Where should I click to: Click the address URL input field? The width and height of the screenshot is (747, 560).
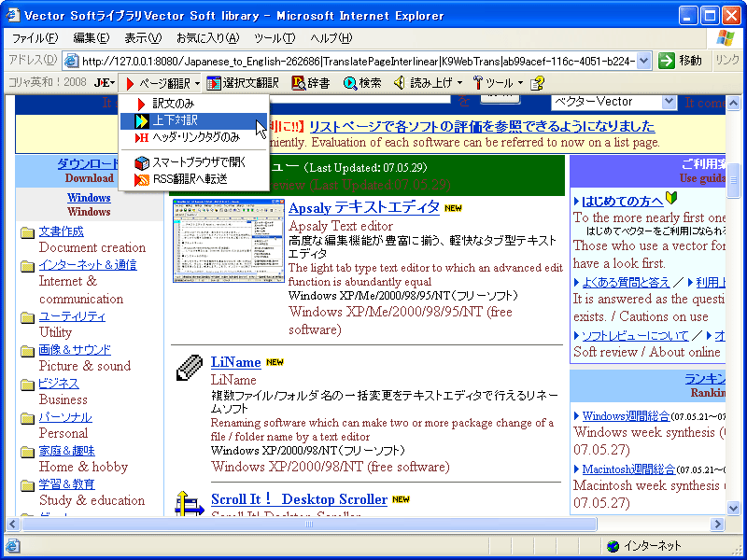pyautogui.click(x=359, y=61)
